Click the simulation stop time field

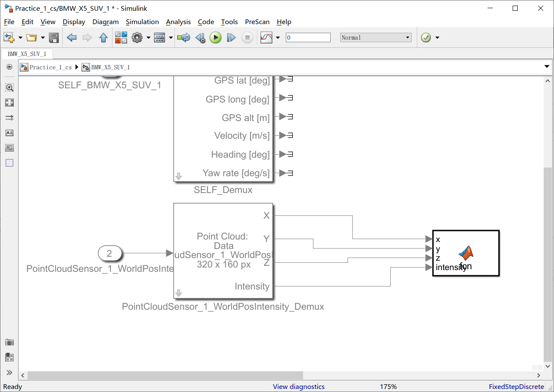click(x=308, y=37)
